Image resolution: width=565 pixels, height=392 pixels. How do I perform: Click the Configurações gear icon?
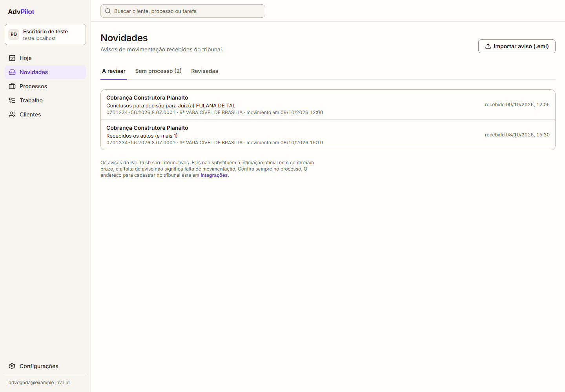[12, 366]
